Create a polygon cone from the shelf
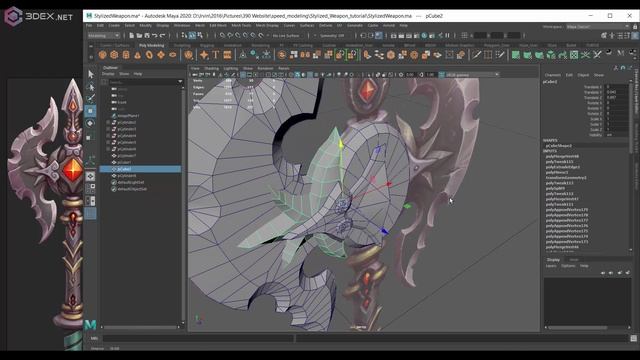Image resolution: width=640 pixels, height=360 pixels. tap(138, 55)
